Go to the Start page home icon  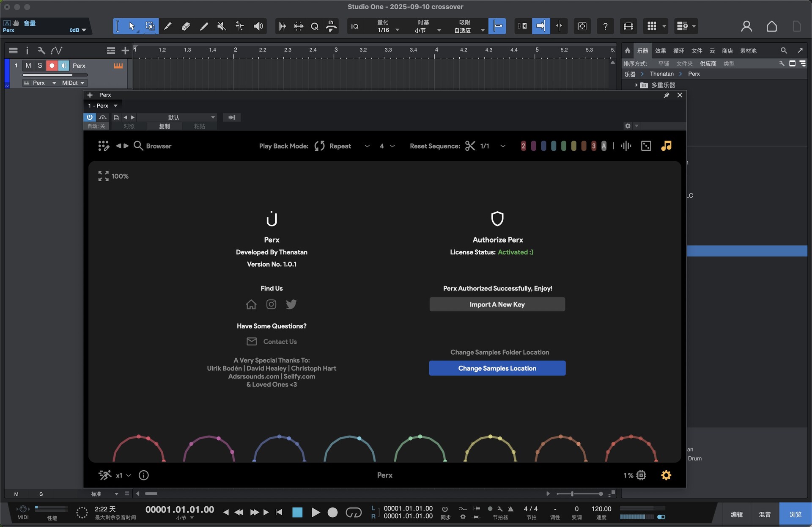(x=771, y=26)
